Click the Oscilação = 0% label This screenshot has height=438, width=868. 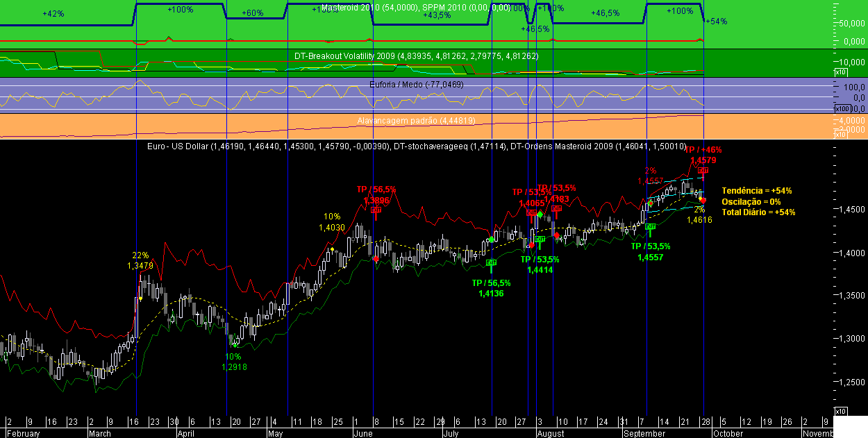(752, 201)
